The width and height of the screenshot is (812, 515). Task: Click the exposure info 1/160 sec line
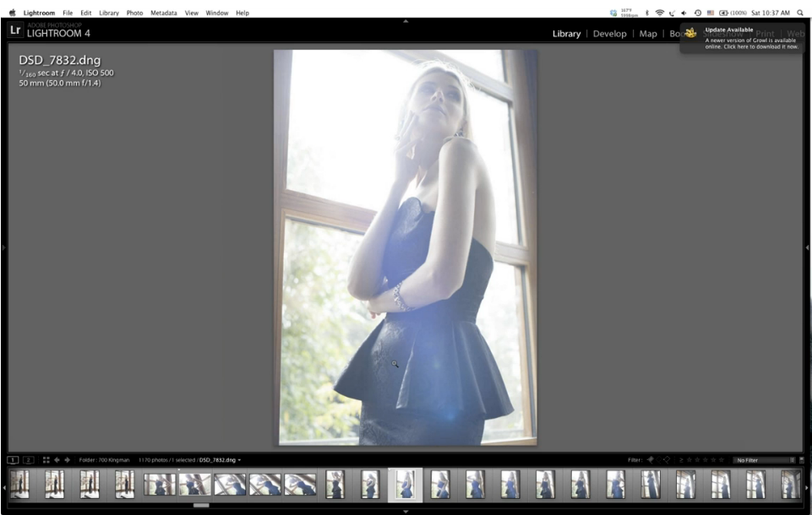(x=66, y=73)
